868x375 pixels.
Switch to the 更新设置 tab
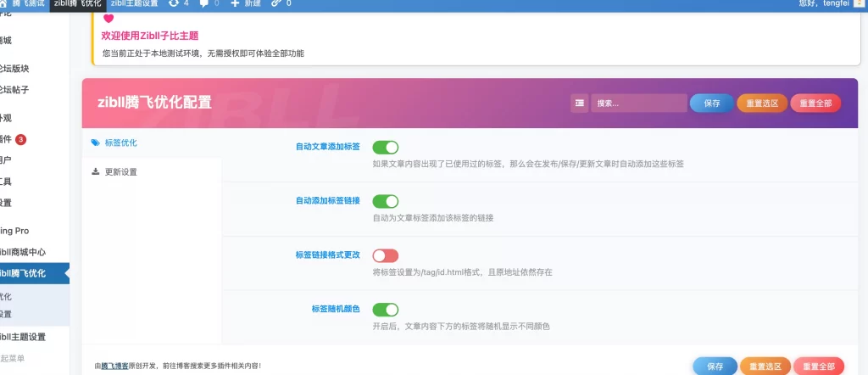click(x=120, y=171)
